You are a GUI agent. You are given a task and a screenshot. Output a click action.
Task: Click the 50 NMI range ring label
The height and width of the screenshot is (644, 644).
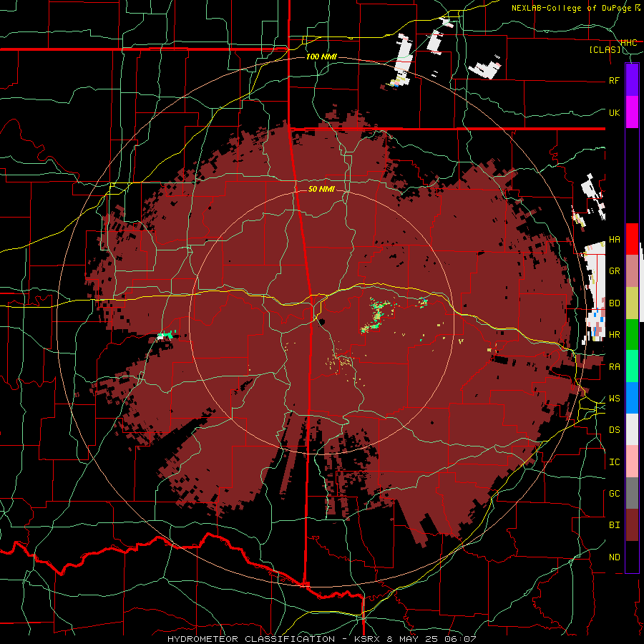click(321, 189)
